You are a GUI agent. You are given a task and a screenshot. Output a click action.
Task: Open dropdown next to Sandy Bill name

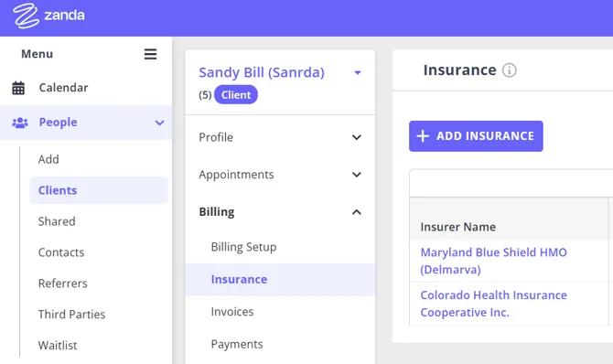point(358,73)
